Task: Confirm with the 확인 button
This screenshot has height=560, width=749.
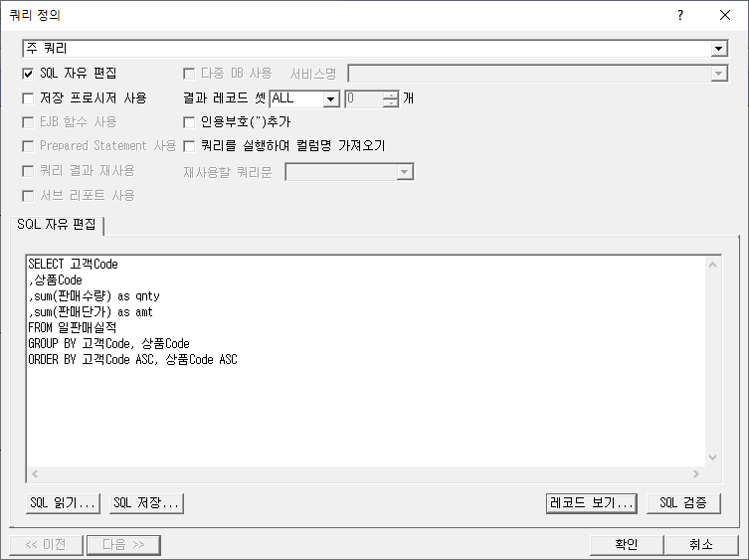Action: (627, 545)
